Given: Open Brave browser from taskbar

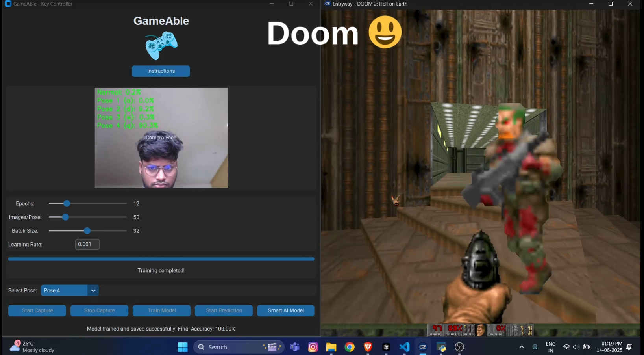Looking at the screenshot, I should (x=368, y=347).
